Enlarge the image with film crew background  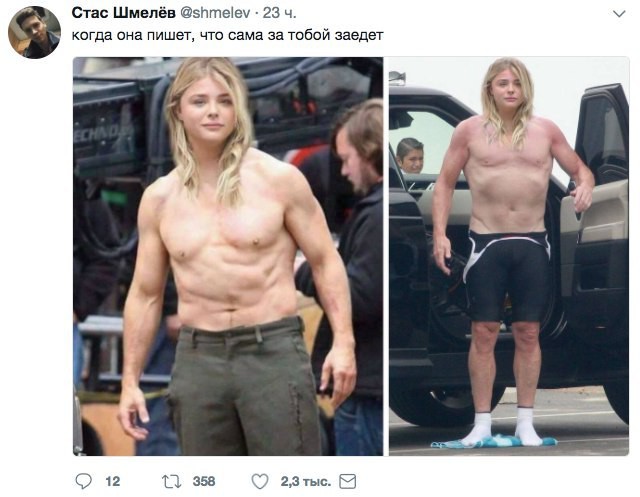[x=228, y=256]
